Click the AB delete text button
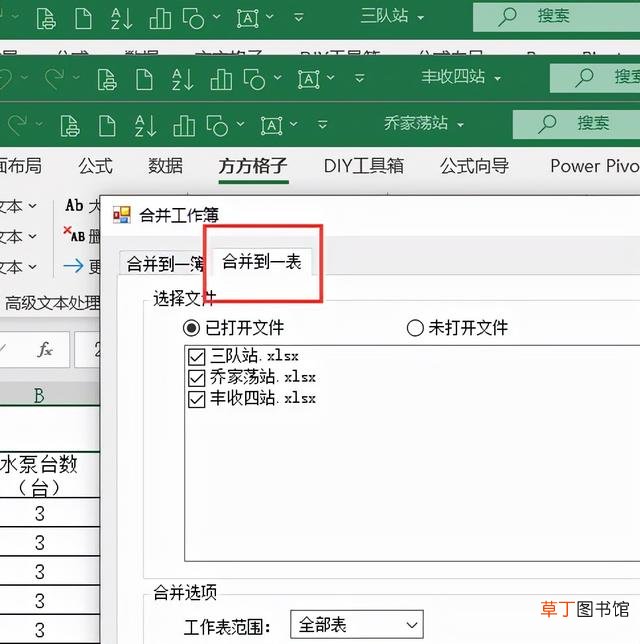This screenshot has width=640, height=644. click(81, 235)
